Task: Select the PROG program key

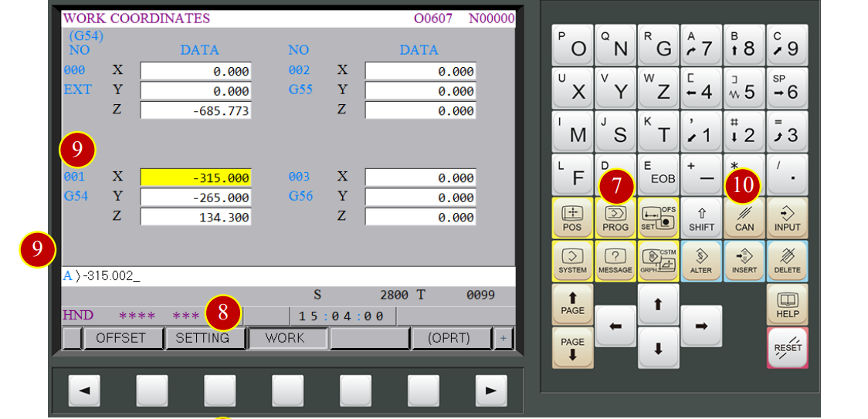Action: point(615,218)
